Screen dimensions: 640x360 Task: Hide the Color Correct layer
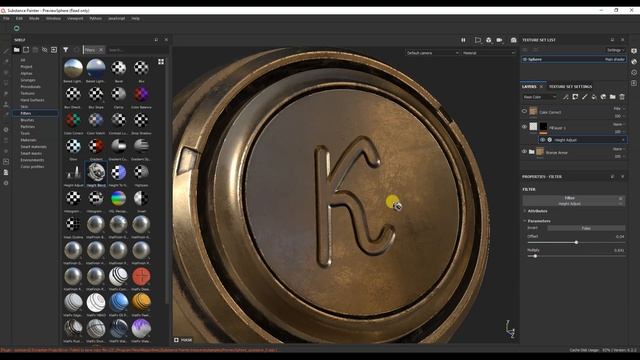click(x=524, y=111)
